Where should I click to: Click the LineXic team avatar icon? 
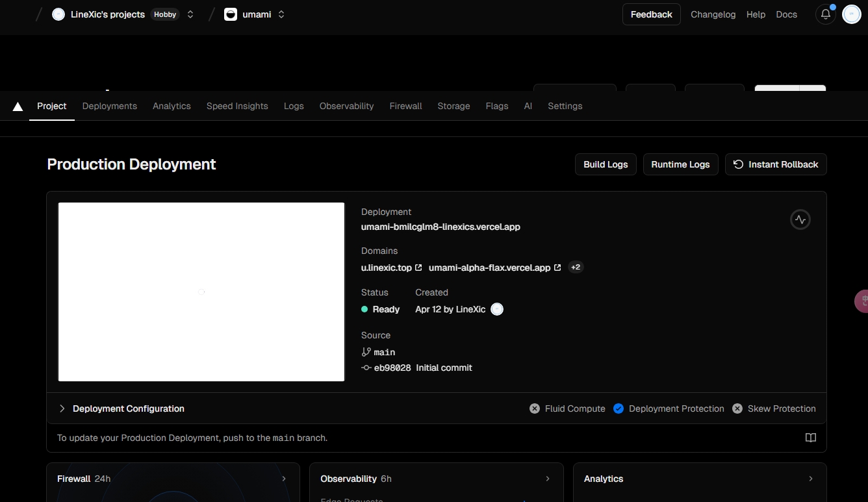click(x=58, y=14)
